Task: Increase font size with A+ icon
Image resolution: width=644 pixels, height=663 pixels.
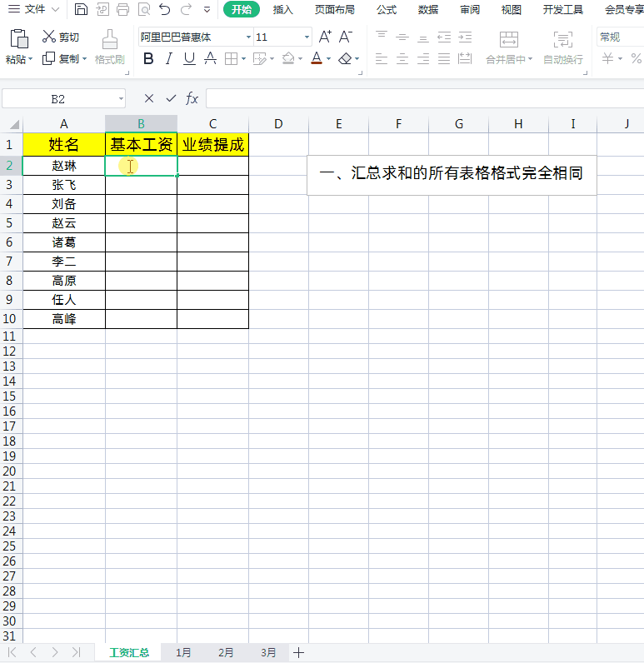Action: (325, 37)
